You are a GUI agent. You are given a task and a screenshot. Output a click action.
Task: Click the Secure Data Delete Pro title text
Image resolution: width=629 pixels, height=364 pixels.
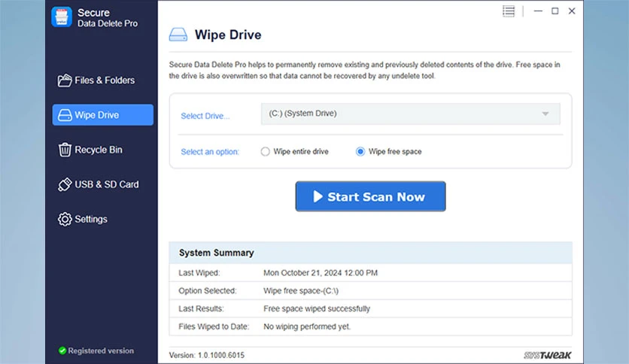(x=108, y=18)
